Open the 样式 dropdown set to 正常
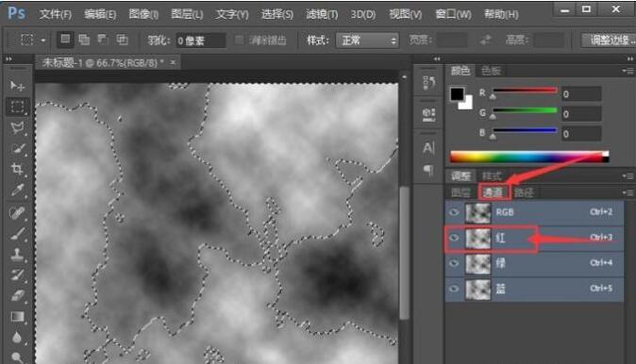The image size is (636, 364). pyautogui.click(x=367, y=41)
